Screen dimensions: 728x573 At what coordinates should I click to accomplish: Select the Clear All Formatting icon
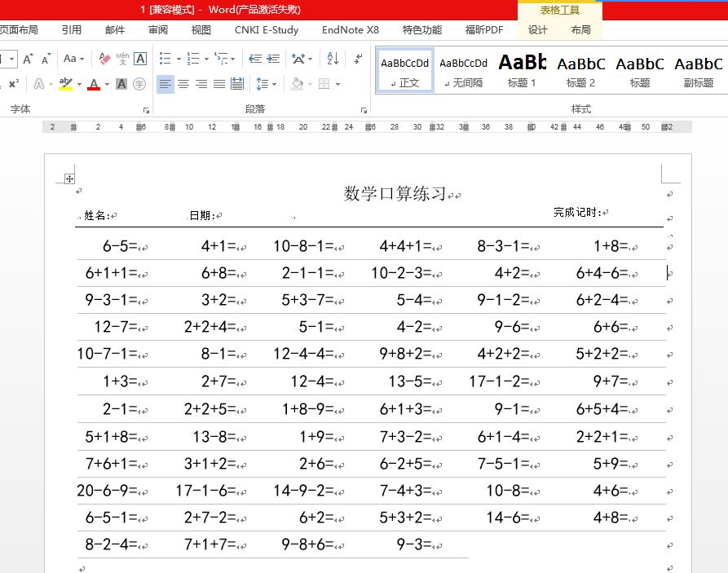point(103,57)
